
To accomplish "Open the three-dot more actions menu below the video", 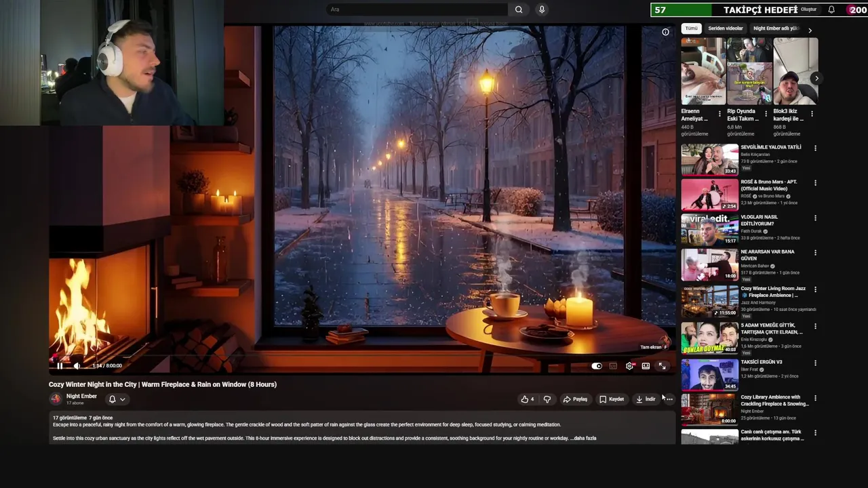I will 669,399.
